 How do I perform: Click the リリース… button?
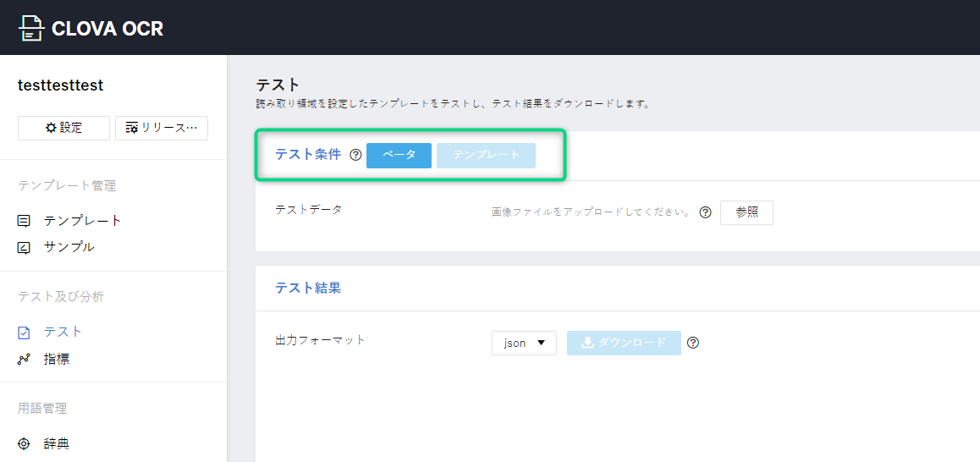(x=161, y=128)
